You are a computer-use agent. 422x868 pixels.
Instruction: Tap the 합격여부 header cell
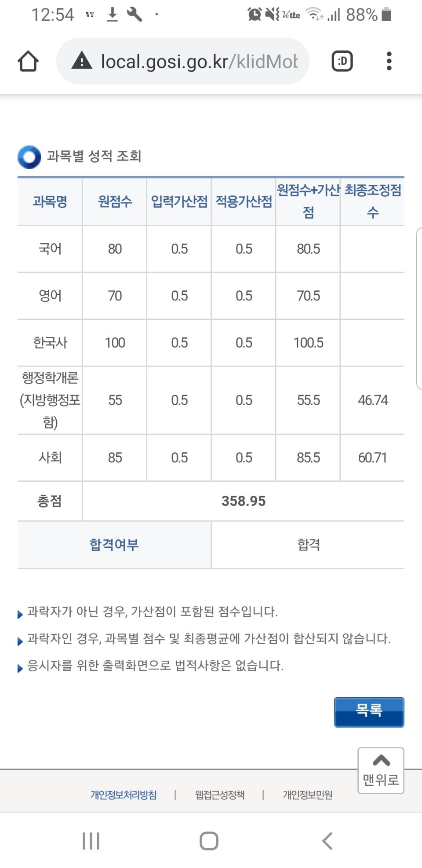click(x=114, y=545)
